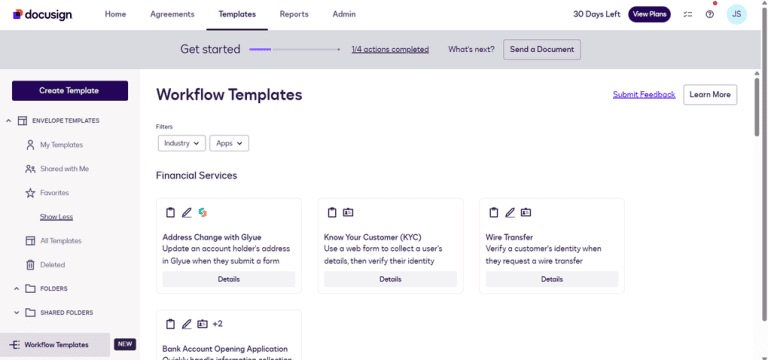
Task: Open Favorites in sidebar
Action: coord(54,193)
